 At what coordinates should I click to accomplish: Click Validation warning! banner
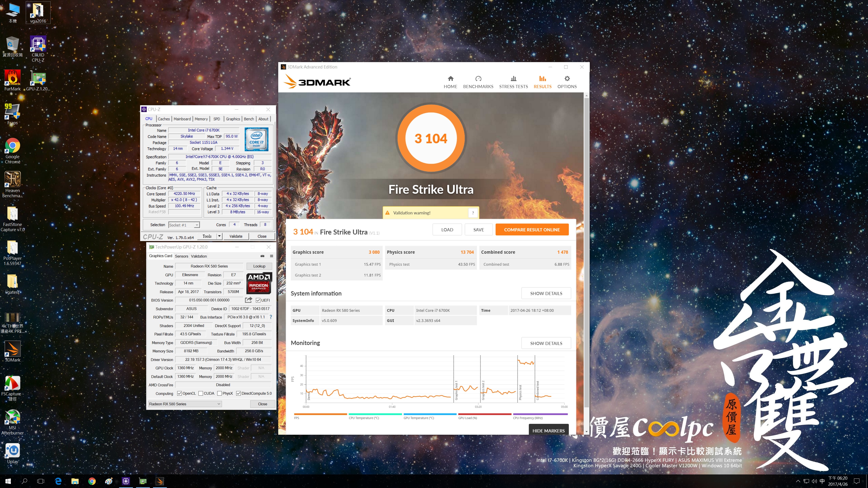tap(431, 213)
